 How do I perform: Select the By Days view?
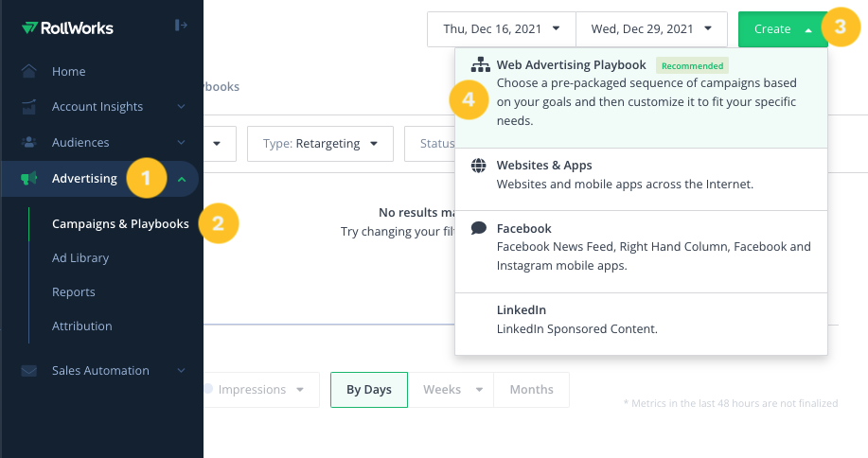[369, 390]
